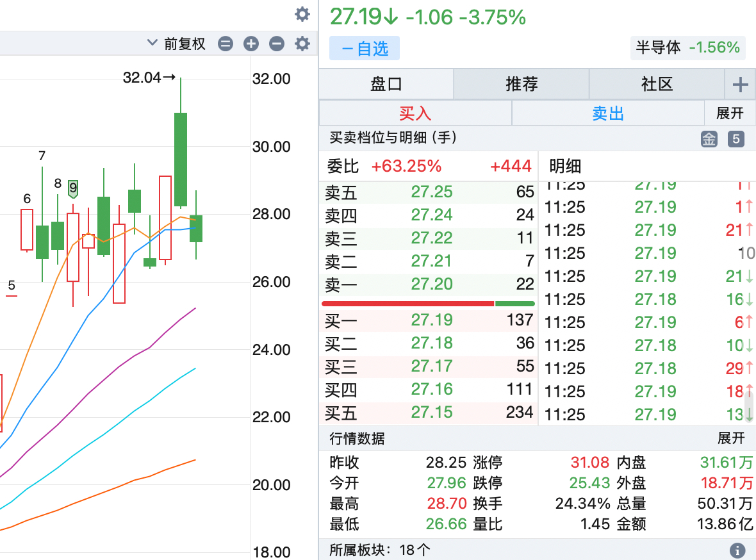Switch to the 推荐 tab

tap(522, 84)
